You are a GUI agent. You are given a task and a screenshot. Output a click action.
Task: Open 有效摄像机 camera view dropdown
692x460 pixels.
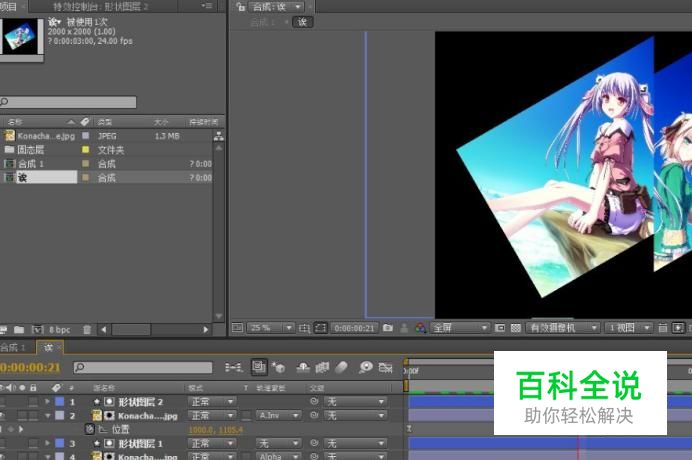pos(563,328)
